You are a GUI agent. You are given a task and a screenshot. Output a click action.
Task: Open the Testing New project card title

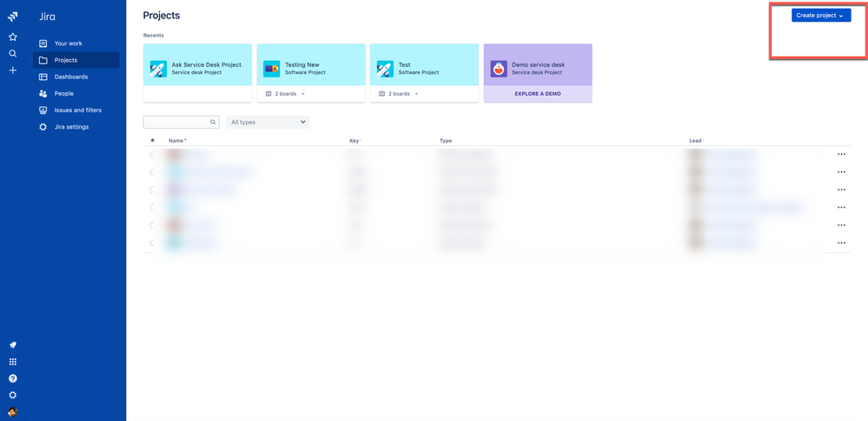(x=302, y=65)
